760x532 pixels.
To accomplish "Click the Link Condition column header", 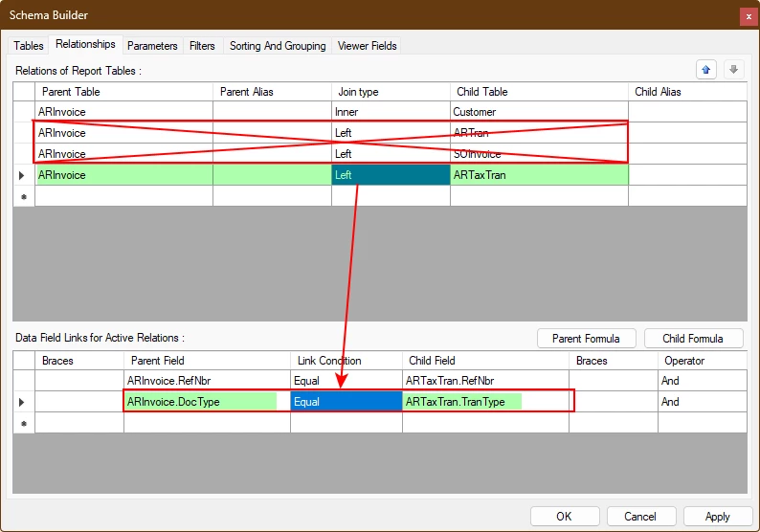I will (x=346, y=361).
